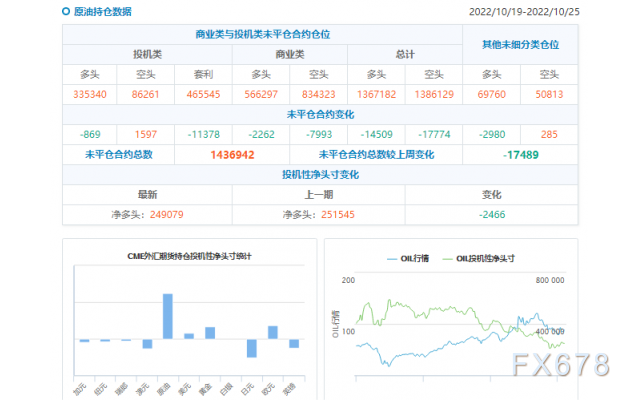
Task: Click the change value -14509
Action: click(376, 134)
